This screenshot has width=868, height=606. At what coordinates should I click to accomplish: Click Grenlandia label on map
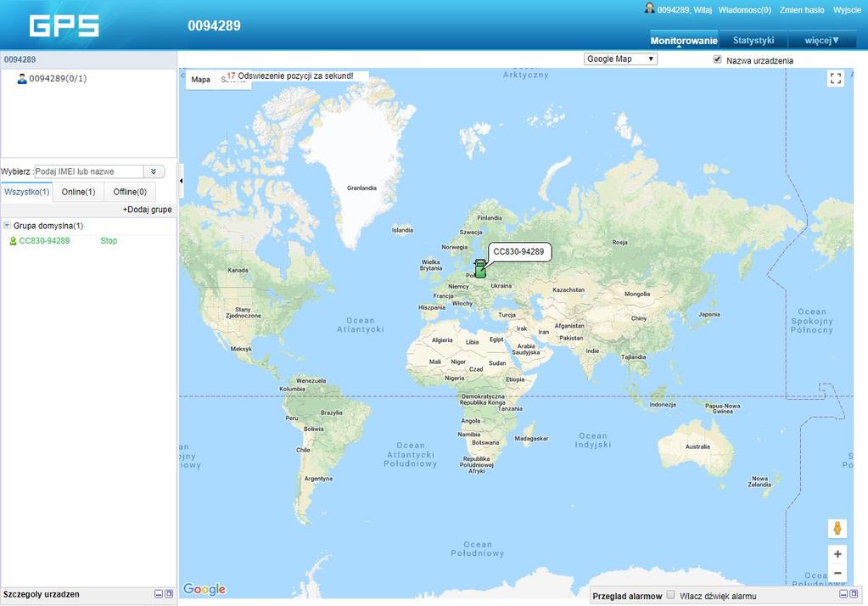click(x=361, y=188)
